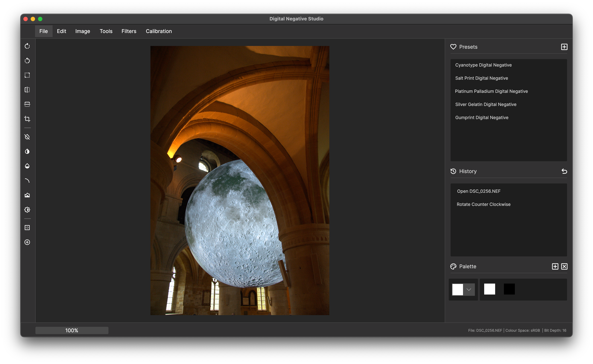Select the crop tool
Viewport: 593px width, 364px height.
click(x=27, y=119)
